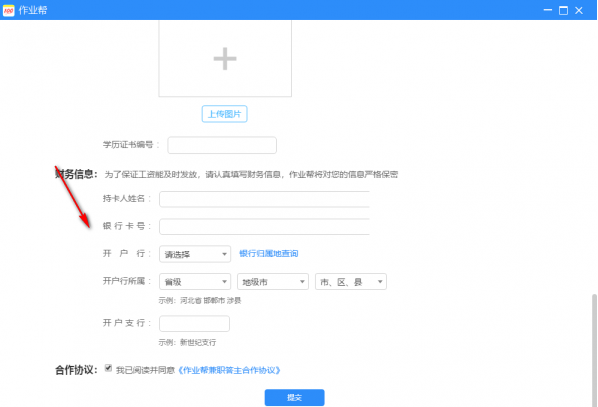Uncheck the 我已阅读并同意 agreement checkbox
The width and height of the screenshot is (598, 407).
point(108,368)
